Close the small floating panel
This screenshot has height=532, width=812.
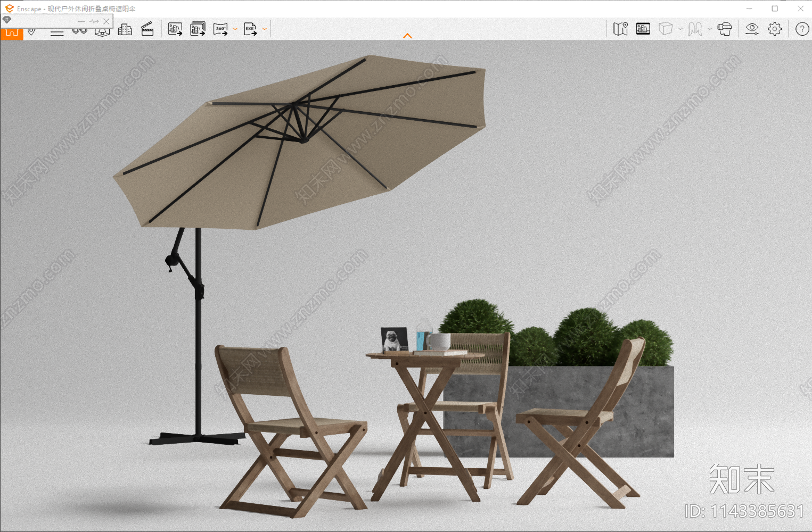106,21
